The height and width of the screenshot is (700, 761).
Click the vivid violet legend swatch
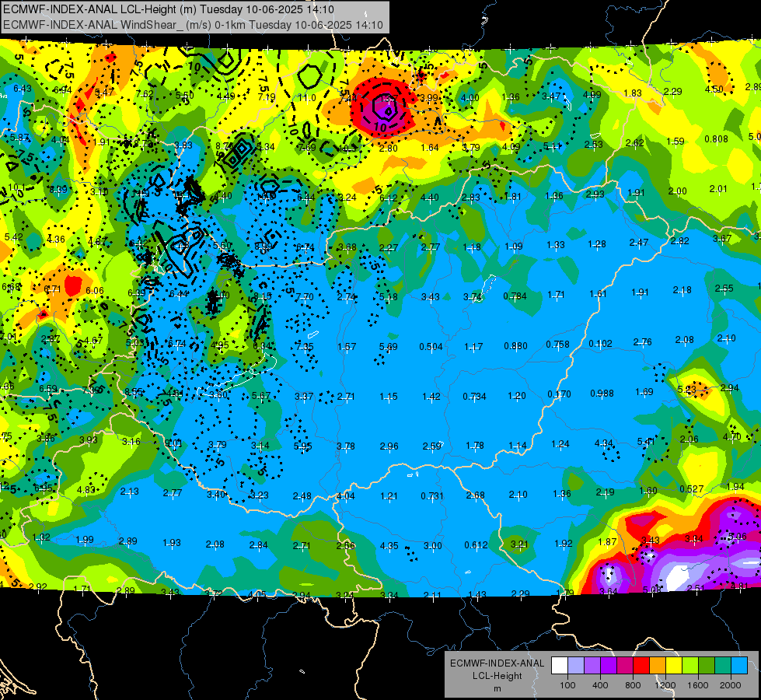609,665
